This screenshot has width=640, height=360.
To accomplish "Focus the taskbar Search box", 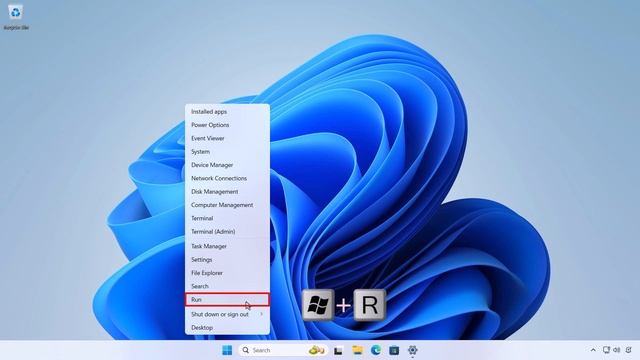I will 283,350.
